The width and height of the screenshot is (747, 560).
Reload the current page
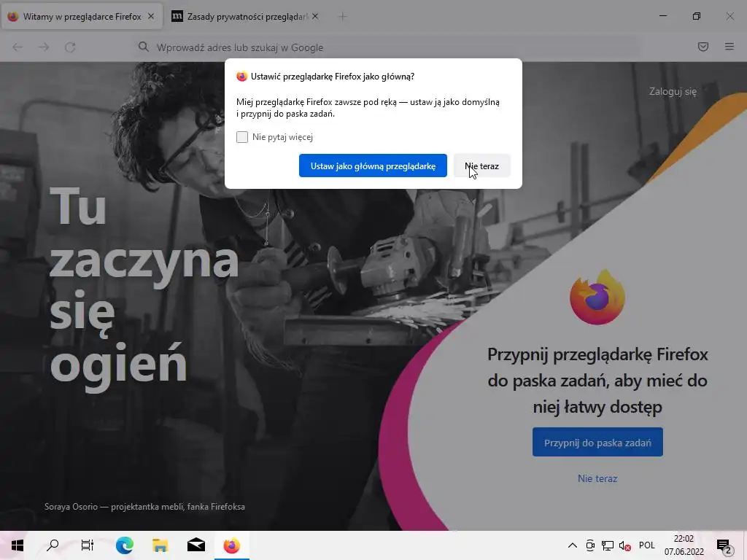point(70,47)
